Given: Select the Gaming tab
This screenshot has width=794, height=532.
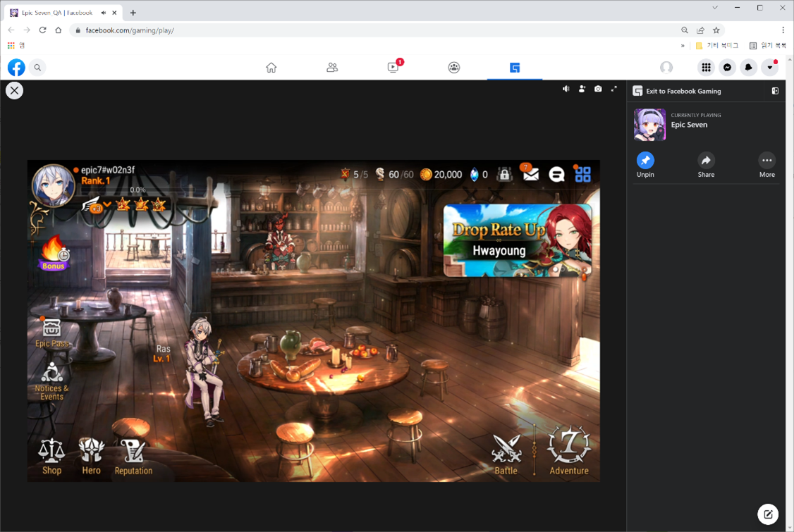Looking at the screenshot, I should [515, 68].
